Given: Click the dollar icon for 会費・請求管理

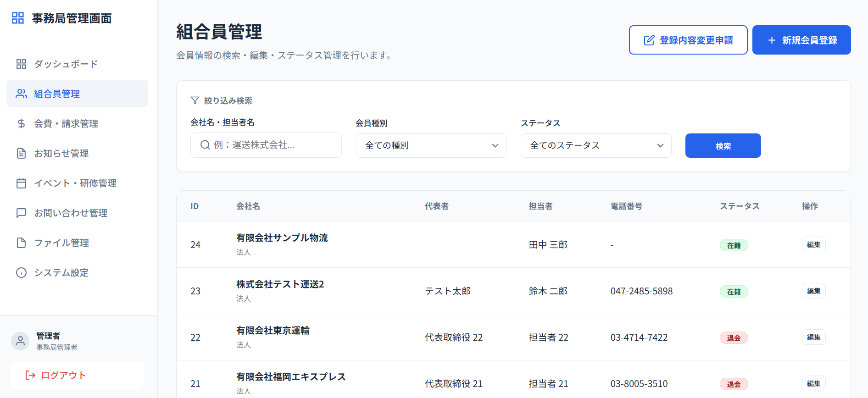Looking at the screenshot, I should (x=21, y=123).
